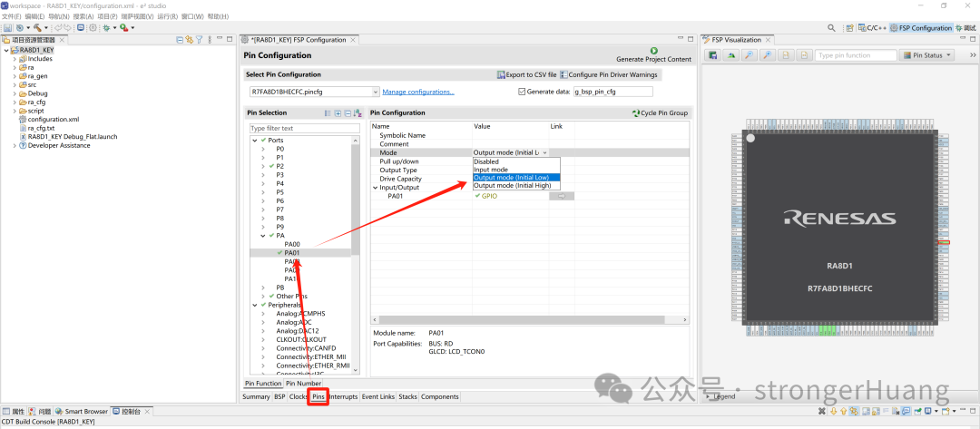Expand the Developer Assistance node
980x429 pixels.
tap(15, 145)
